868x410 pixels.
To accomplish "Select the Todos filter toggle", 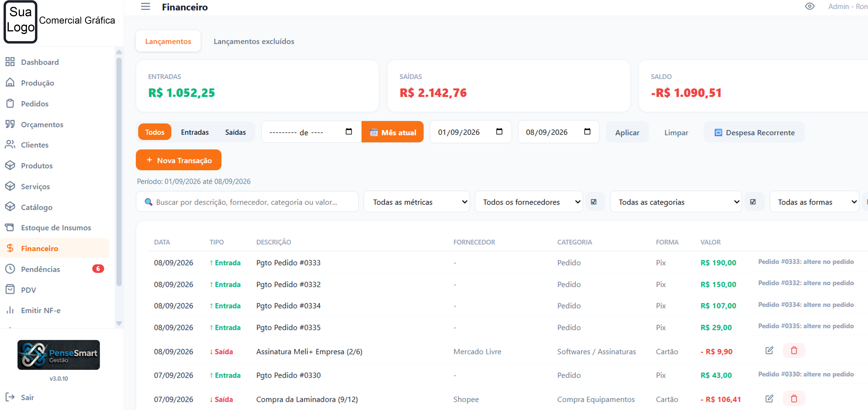I will click(x=155, y=132).
